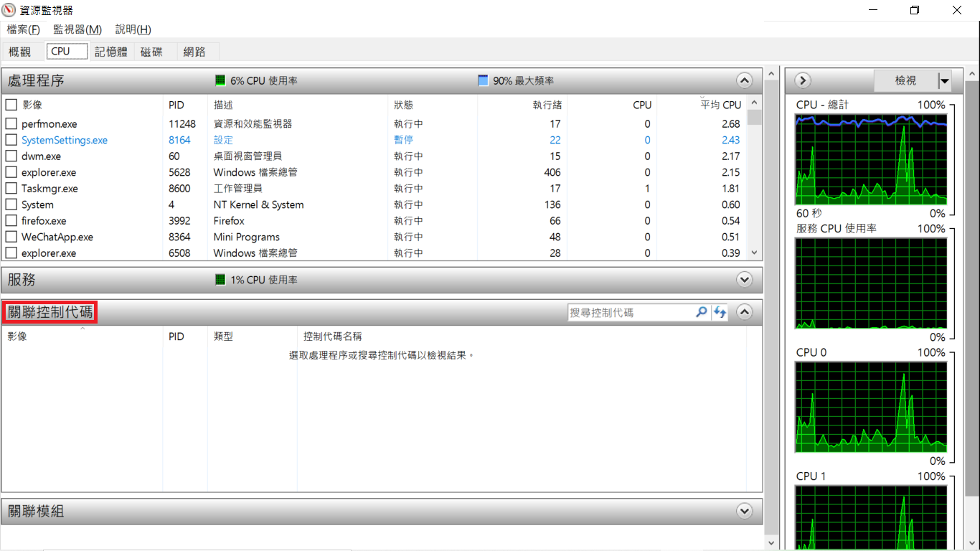Click the green CPU usage indicator in 服務 header

click(x=220, y=280)
